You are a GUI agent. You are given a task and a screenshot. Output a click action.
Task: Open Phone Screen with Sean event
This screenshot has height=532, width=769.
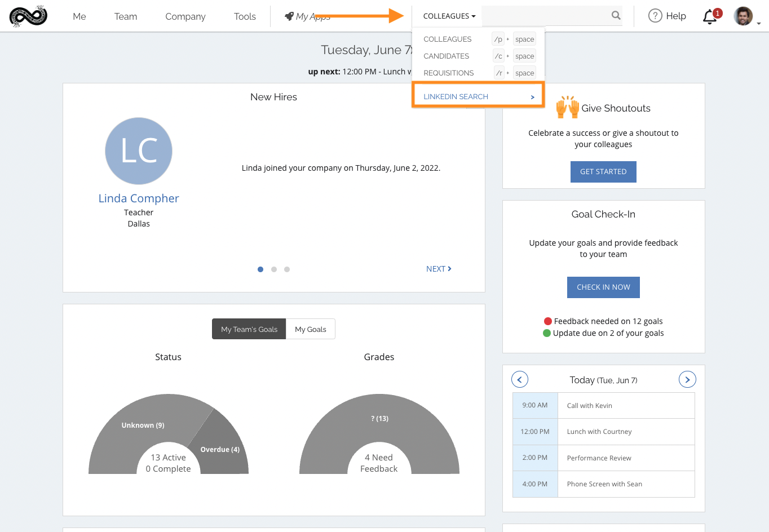pyautogui.click(x=626, y=484)
